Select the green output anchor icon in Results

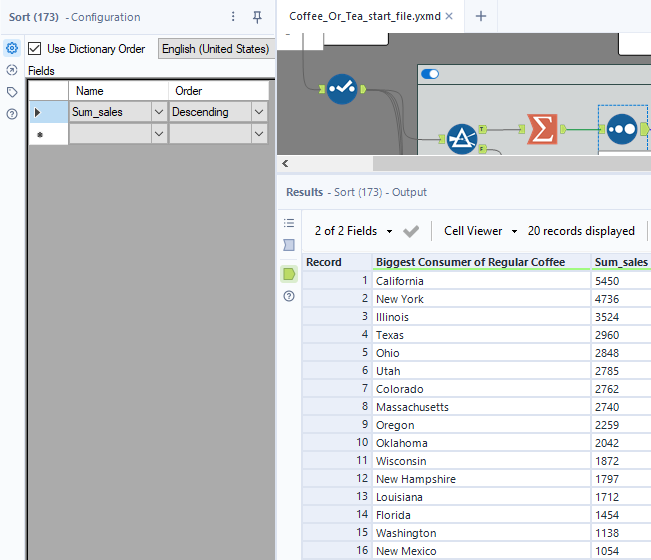coord(289,274)
